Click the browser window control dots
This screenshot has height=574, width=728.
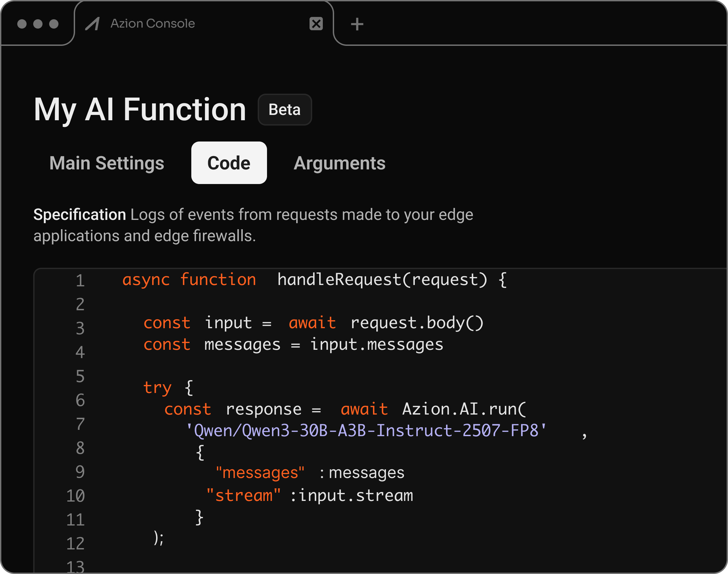point(37,23)
